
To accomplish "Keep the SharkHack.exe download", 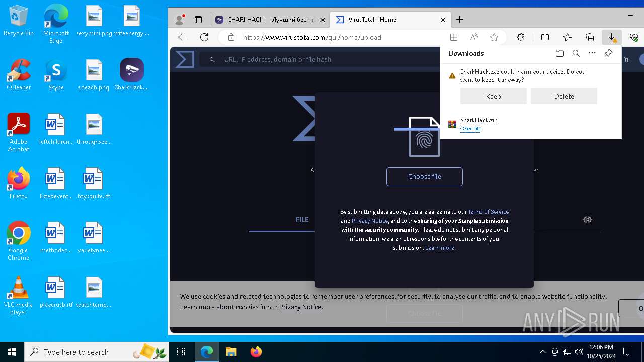I will 493,96.
